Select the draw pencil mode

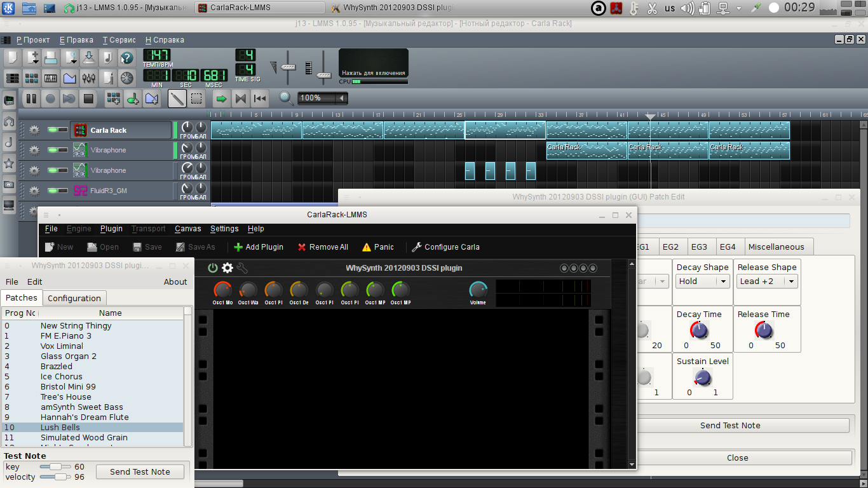pyautogui.click(x=177, y=98)
